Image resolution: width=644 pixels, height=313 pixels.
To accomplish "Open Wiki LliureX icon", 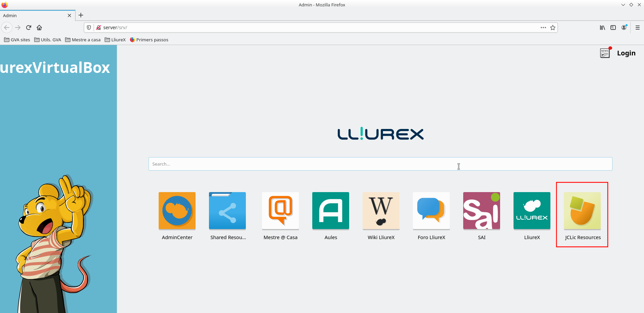I will (x=381, y=211).
